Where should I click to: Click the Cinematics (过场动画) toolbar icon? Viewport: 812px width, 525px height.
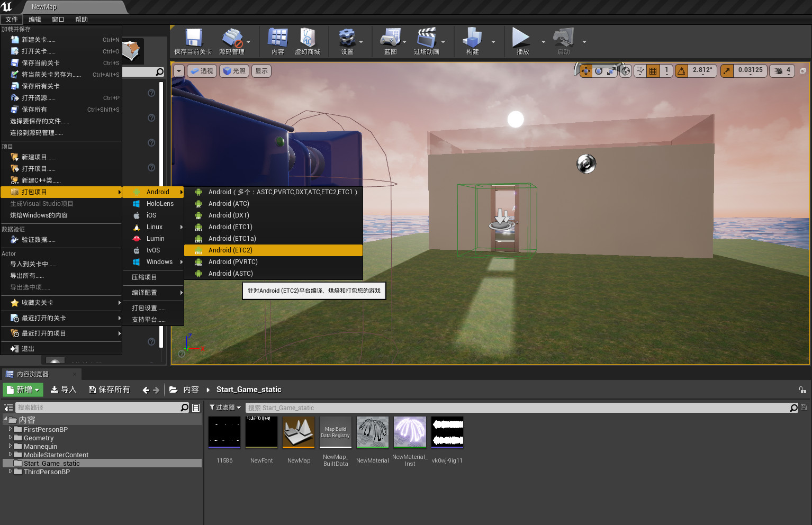click(x=426, y=39)
